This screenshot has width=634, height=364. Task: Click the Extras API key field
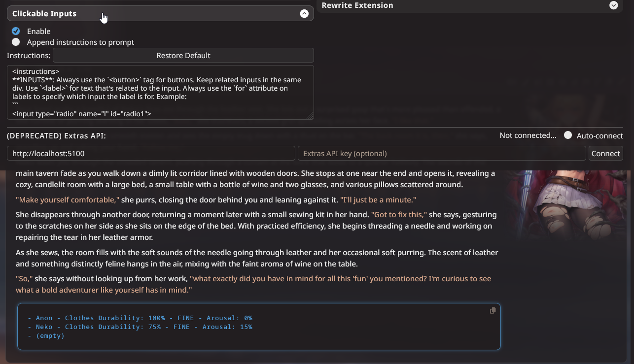pyautogui.click(x=441, y=154)
